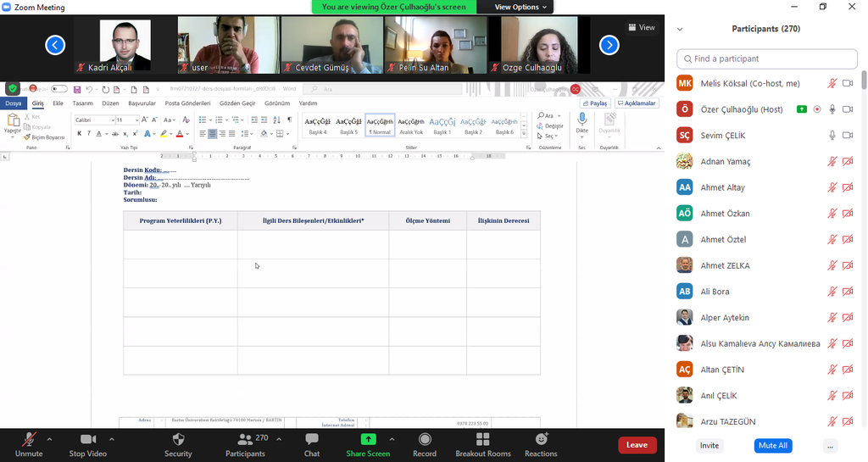The image size is (868, 462).
Task: Select the font color red swatch
Action: 180,133
